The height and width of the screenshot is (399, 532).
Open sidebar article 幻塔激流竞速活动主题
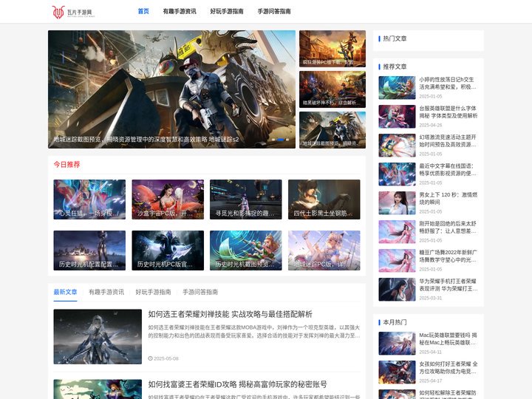click(x=448, y=141)
